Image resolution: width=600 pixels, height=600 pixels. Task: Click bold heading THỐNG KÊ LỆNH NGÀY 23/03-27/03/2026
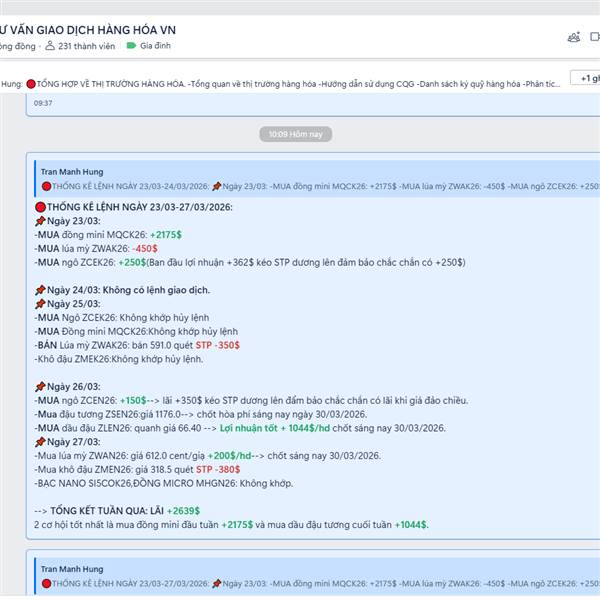pyautogui.click(x=140, y=207)
